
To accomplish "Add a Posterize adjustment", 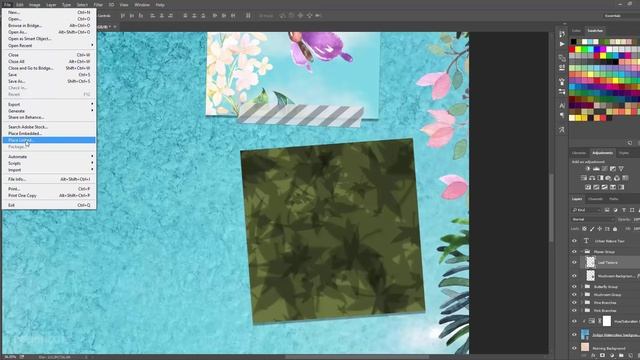I will coord(596,187).
